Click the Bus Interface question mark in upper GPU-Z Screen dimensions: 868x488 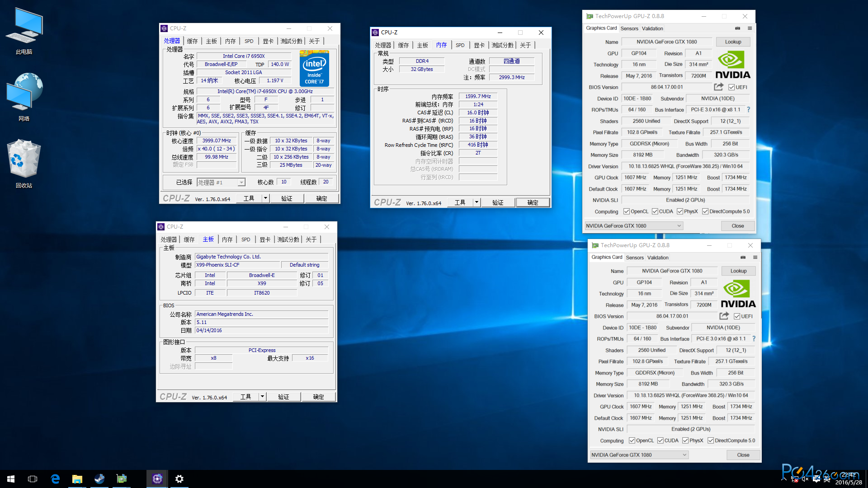point(748,109)
